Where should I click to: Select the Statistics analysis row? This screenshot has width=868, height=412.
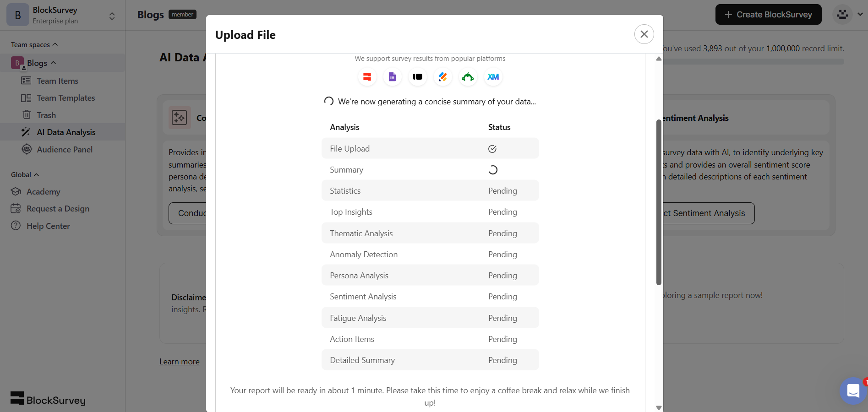(430, 190)
